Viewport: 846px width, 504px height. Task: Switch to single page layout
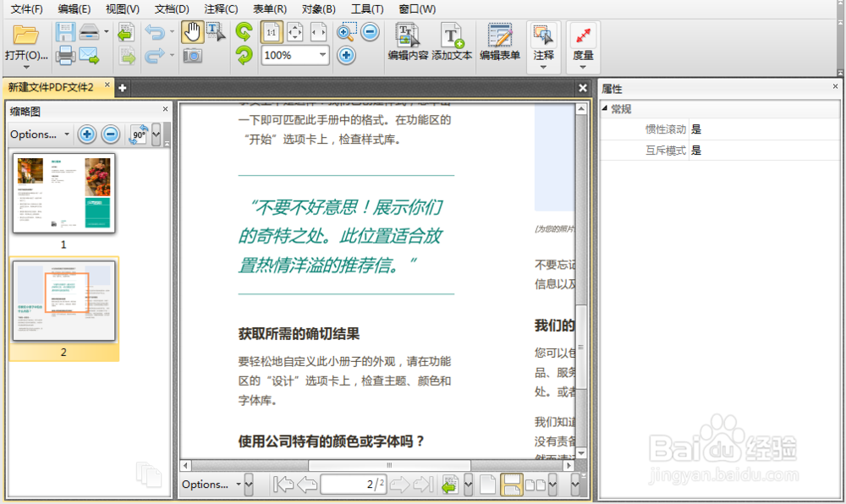point(488,484)
